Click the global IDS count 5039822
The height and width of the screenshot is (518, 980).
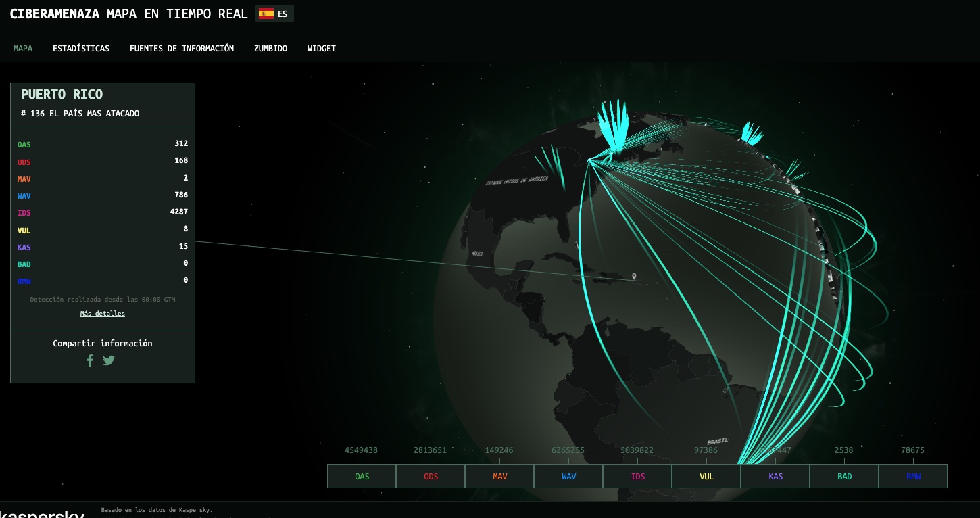coord(637,450)
